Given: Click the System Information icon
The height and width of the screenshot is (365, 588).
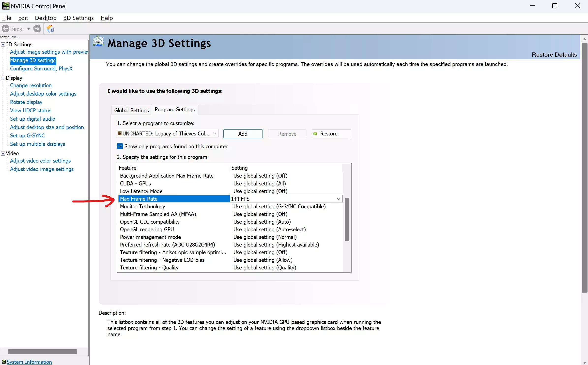Looking at the screenshot, I should [3, 362].
